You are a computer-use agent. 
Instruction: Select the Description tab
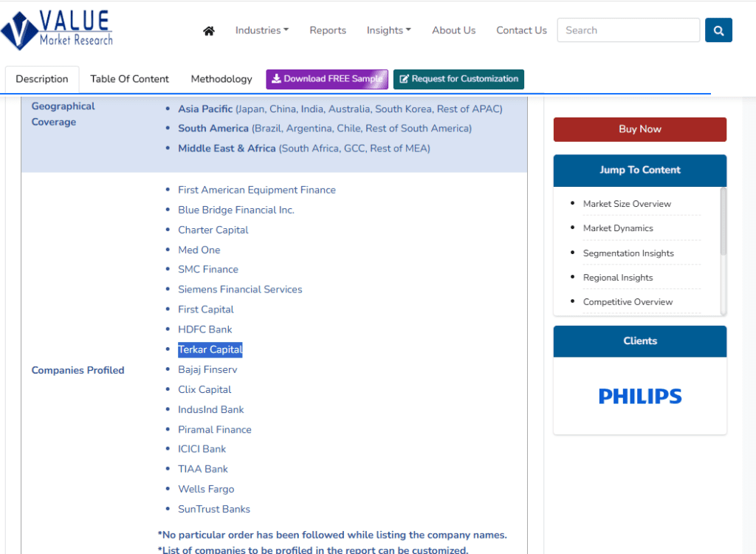coord(42,79)
